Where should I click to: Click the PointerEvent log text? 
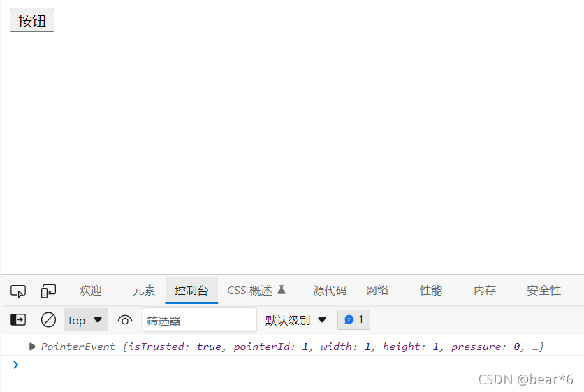[293, 347]
